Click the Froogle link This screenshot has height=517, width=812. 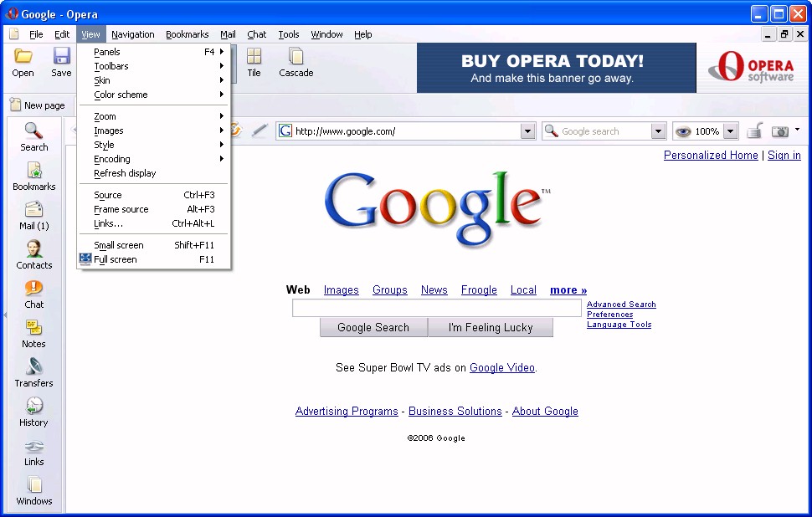pyautogui.click(x=479, y=289)
